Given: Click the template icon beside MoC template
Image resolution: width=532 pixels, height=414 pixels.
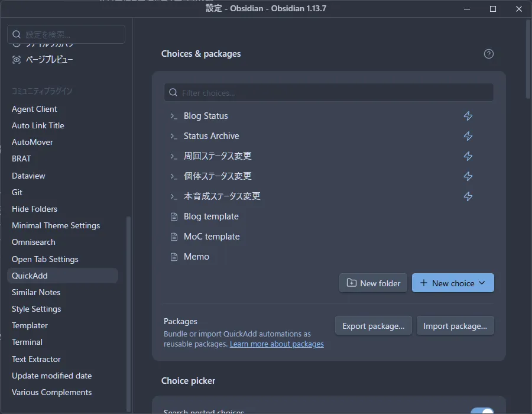Looking at the screenshot, I should [x=174, y=237].
